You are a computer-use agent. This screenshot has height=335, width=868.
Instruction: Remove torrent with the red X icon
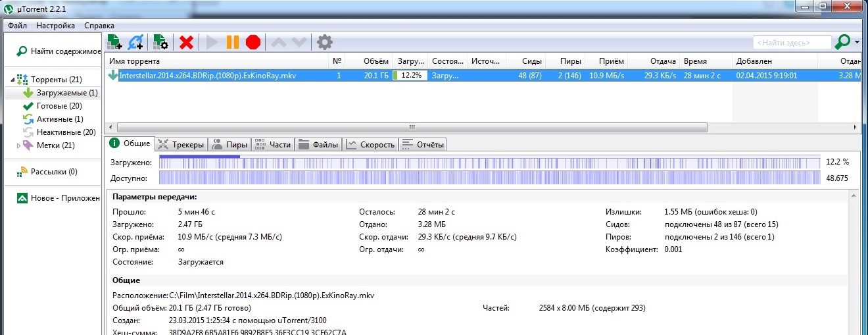pos(186,42)
